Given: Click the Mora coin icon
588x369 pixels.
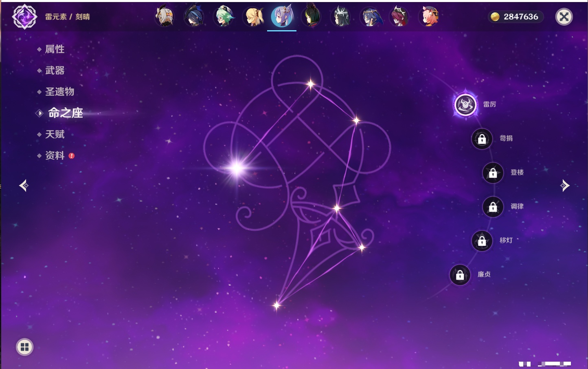Looking at the screenshot, I should click(495, 17).
